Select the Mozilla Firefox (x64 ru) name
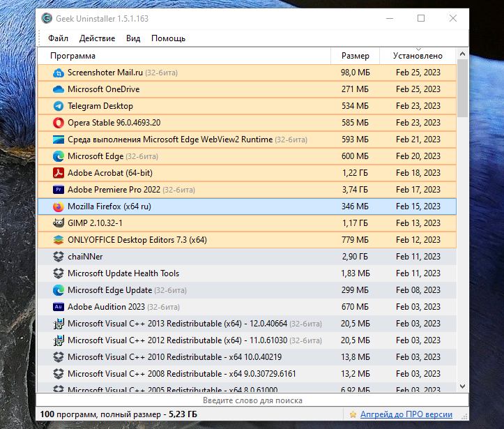This screenshot has height=429, width=504. [x=109, y=206]
